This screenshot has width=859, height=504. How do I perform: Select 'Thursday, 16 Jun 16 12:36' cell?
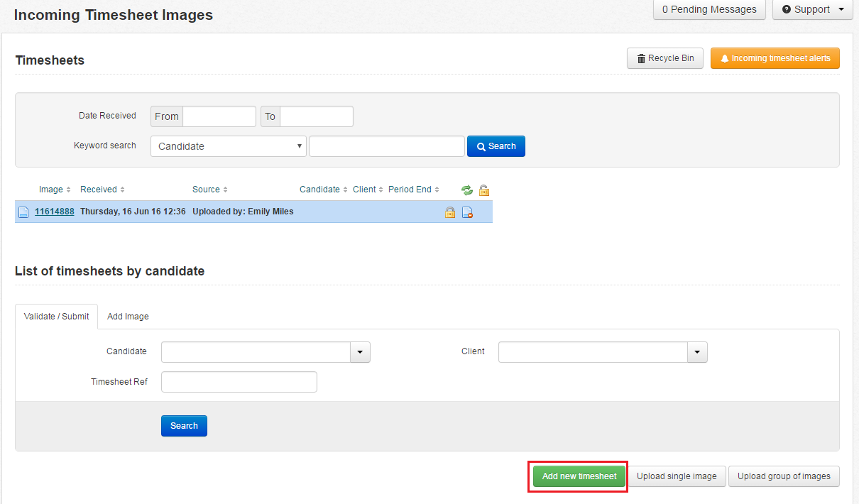[133, 212]
